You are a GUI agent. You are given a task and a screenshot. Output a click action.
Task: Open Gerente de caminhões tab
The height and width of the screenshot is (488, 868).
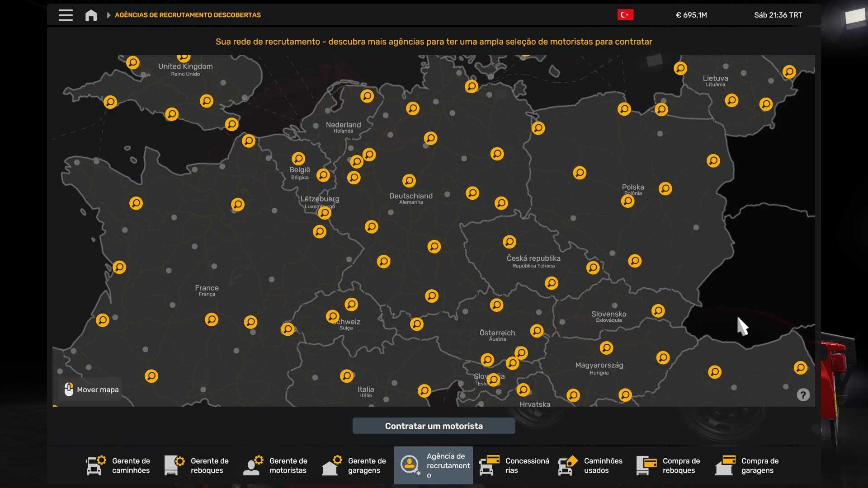point(118,465)
